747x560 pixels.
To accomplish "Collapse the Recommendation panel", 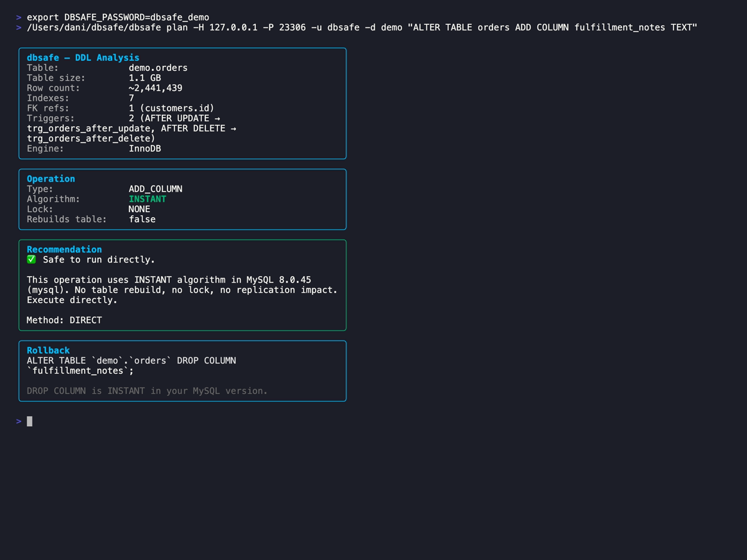I will click(x=64, y=249).
